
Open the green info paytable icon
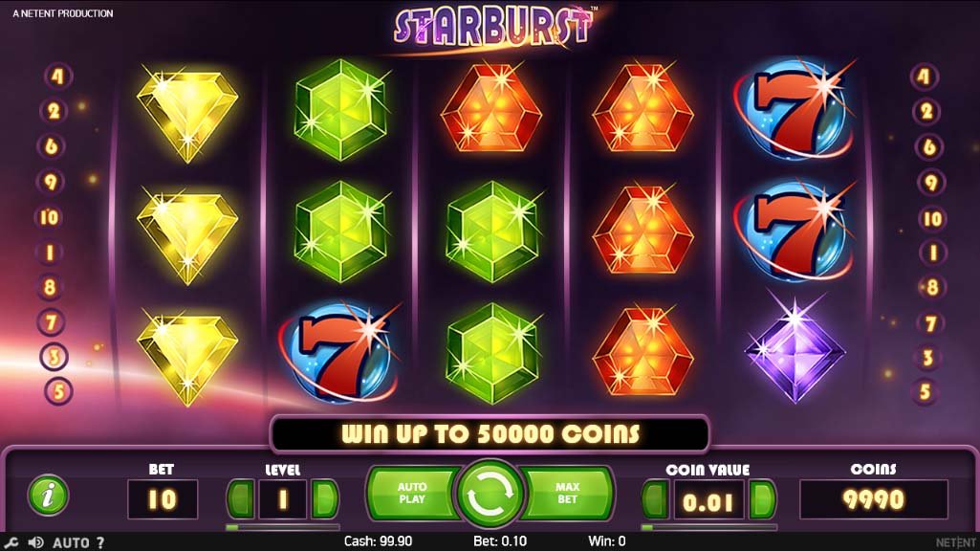(x=48, y=496)
